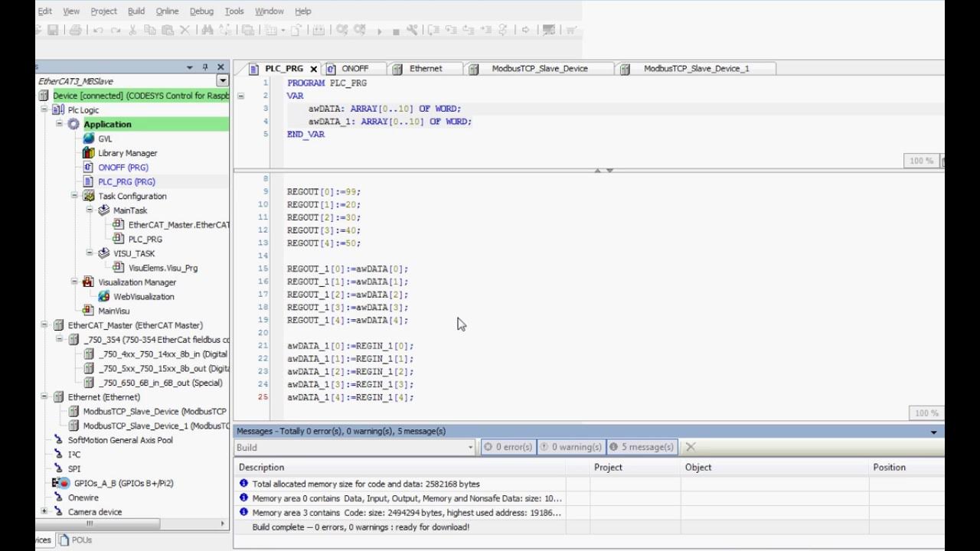Toggle auto-hide pin on the Devices panel
The image size is (980, 551).
click(x=205, y=67)
